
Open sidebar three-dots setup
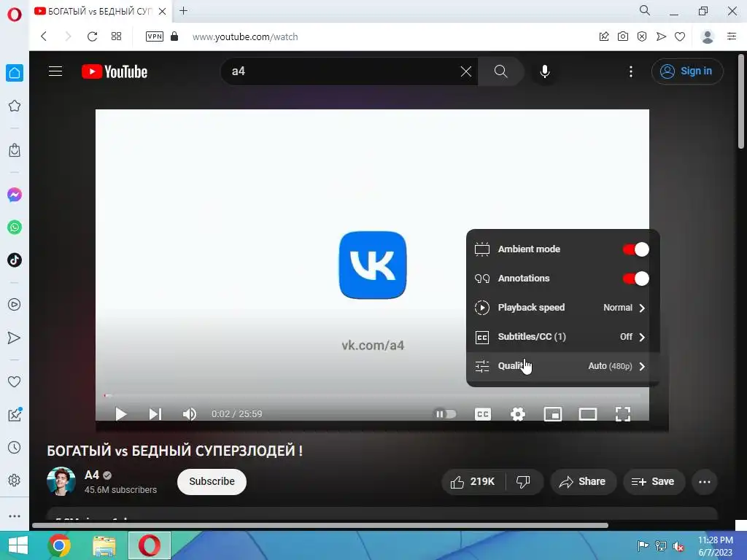coord(15,516)
